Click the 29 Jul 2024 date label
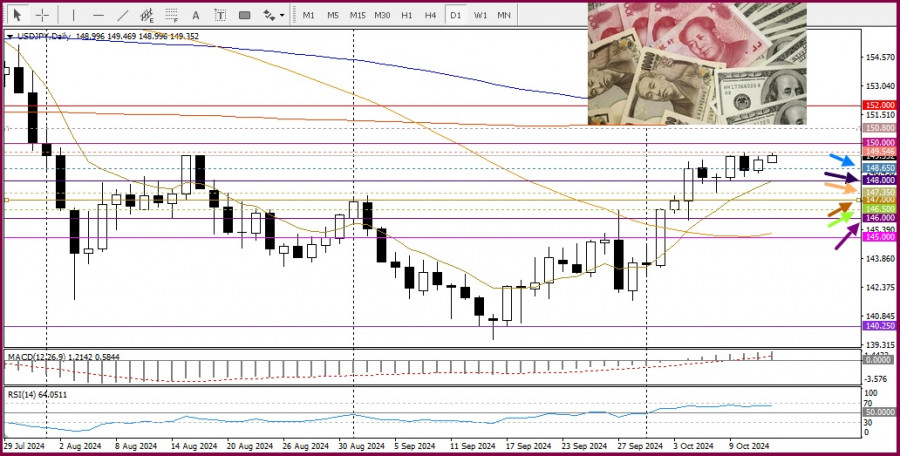The width and height of the screenshot is (900, 456). click(x=25, y=446)
